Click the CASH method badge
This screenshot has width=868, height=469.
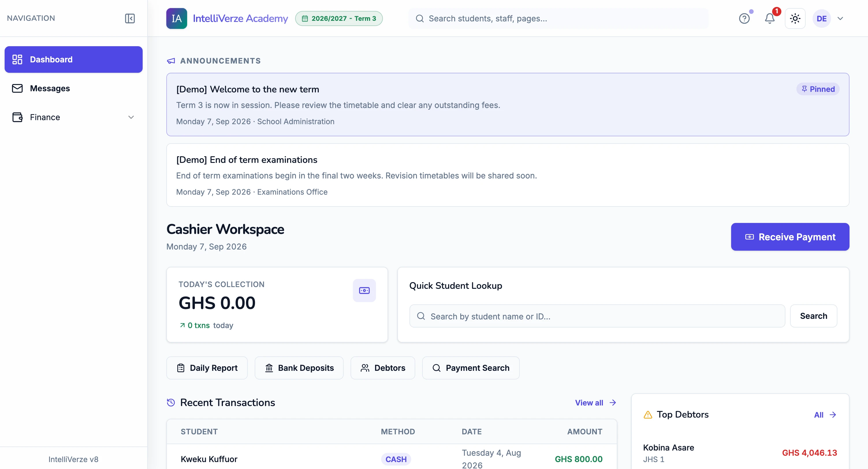click(x=396, y=459)
